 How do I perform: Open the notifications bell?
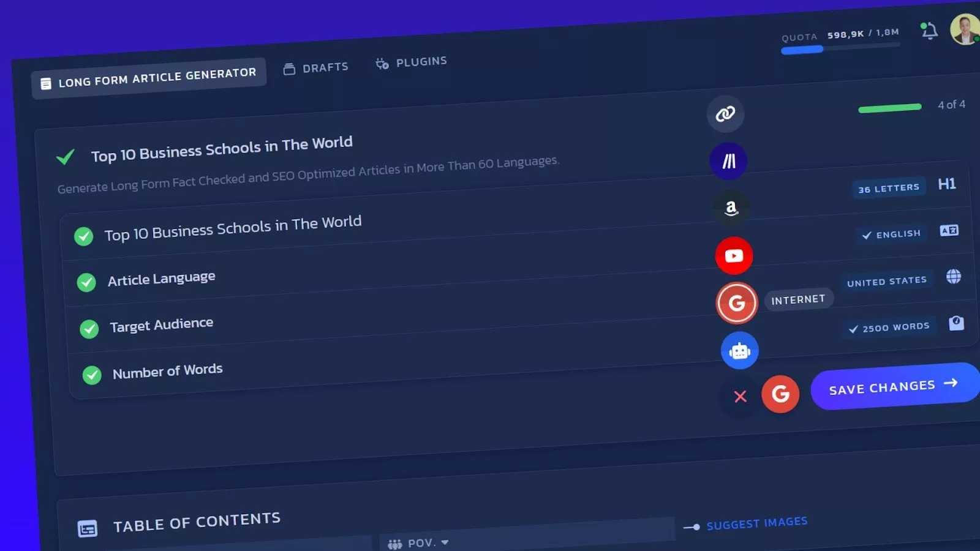(929, 31)
